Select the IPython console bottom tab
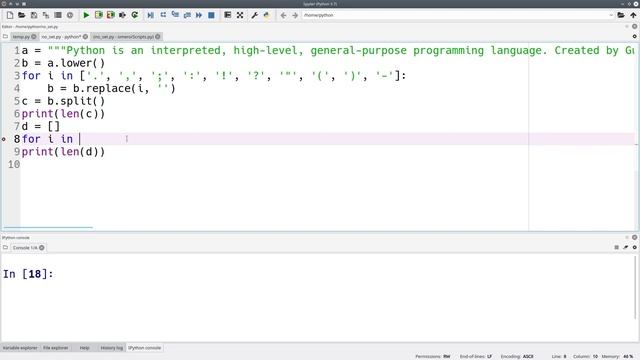Image resolution: width=640 pixels, height=360 pixels. pyautogui.click(x=144, y=348)
